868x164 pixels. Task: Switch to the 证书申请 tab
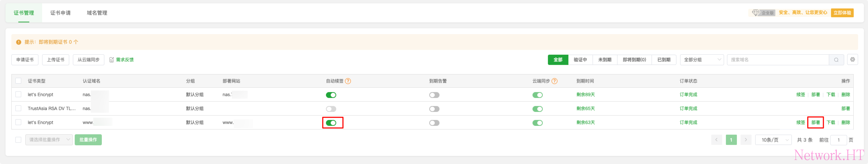pyautogui.click(x=60, y=13)
